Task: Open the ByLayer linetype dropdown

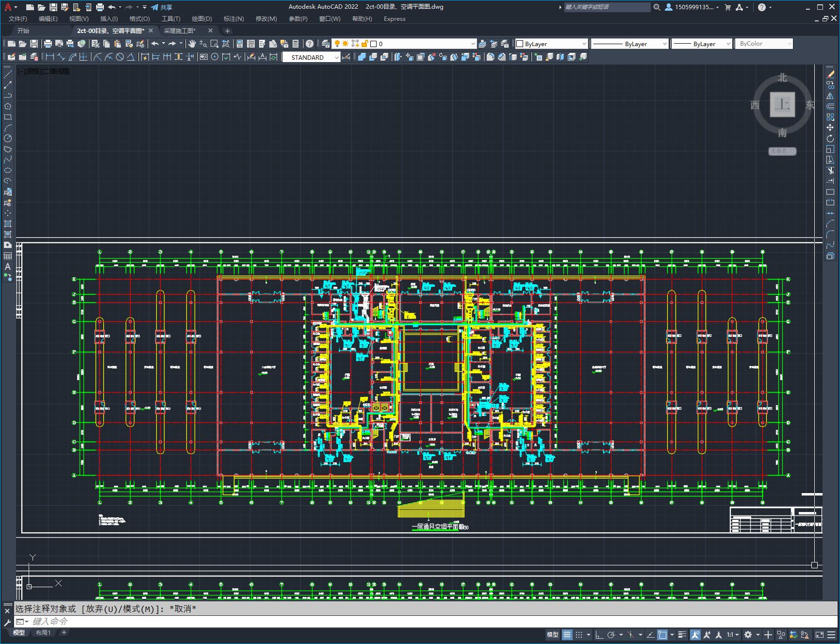Action: [x=630, y=44]
